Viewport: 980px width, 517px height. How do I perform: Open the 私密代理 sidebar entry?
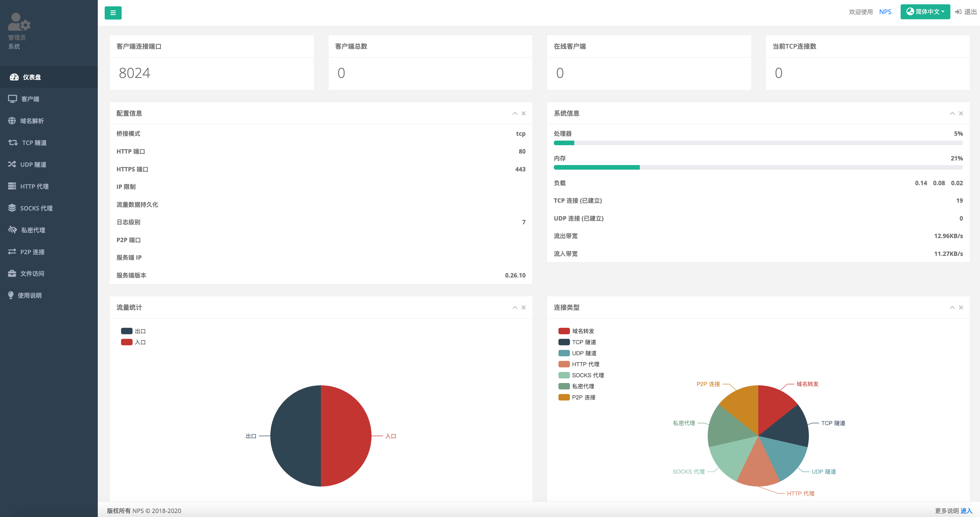pyautogui.click(x=49, y=230)
